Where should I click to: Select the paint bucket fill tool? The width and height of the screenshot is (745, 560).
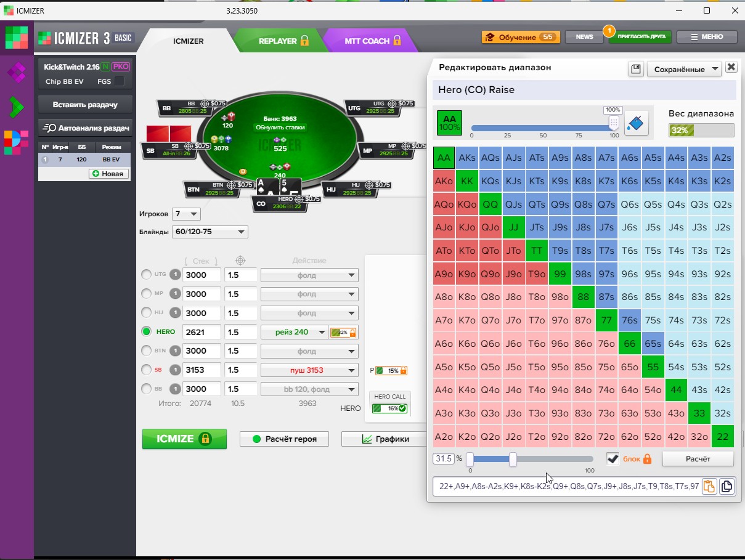click(636, 123)
